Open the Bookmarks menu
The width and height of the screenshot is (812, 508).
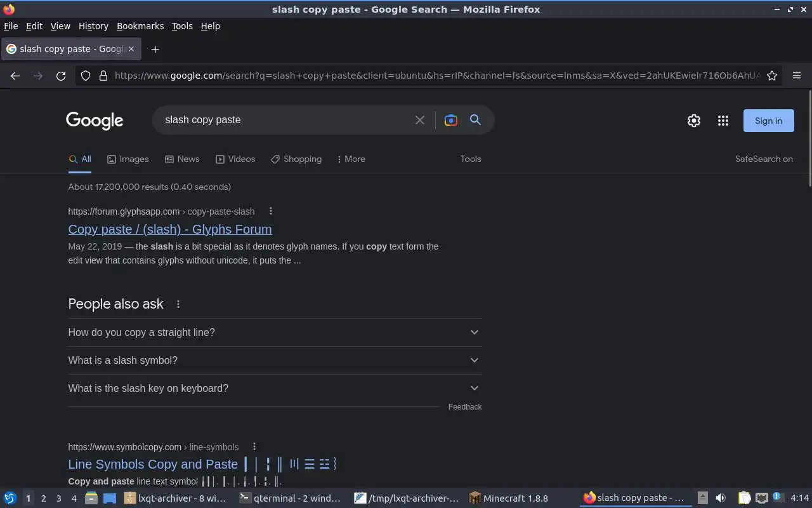[140, 26]
